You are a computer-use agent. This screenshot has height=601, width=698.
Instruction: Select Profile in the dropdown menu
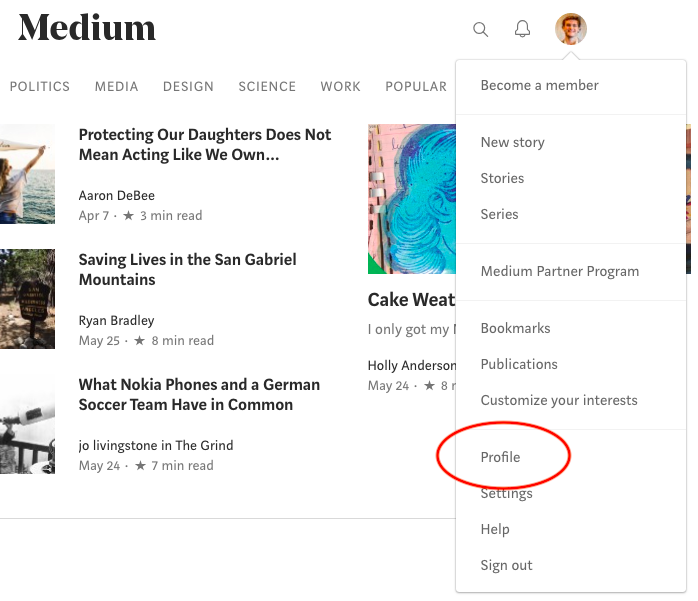(500, 457)
